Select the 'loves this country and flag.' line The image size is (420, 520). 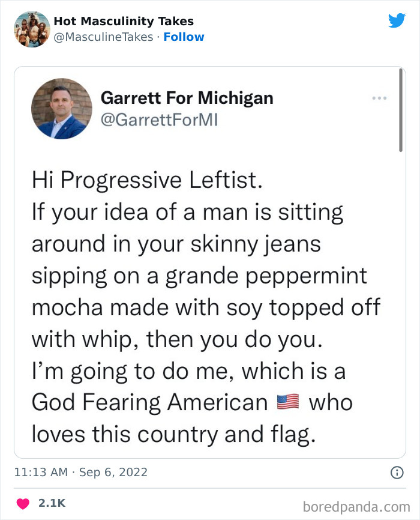point(173,434)
